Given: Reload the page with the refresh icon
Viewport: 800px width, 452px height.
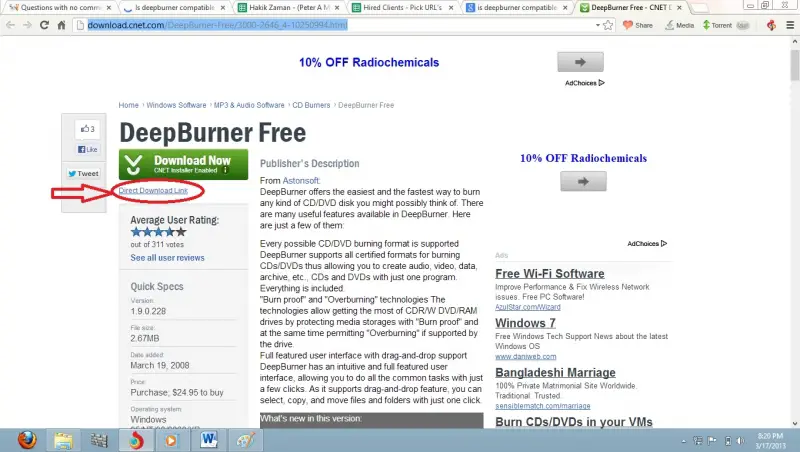Looking at the screenshot, I should pyautogui.click(x=44, y=25).
